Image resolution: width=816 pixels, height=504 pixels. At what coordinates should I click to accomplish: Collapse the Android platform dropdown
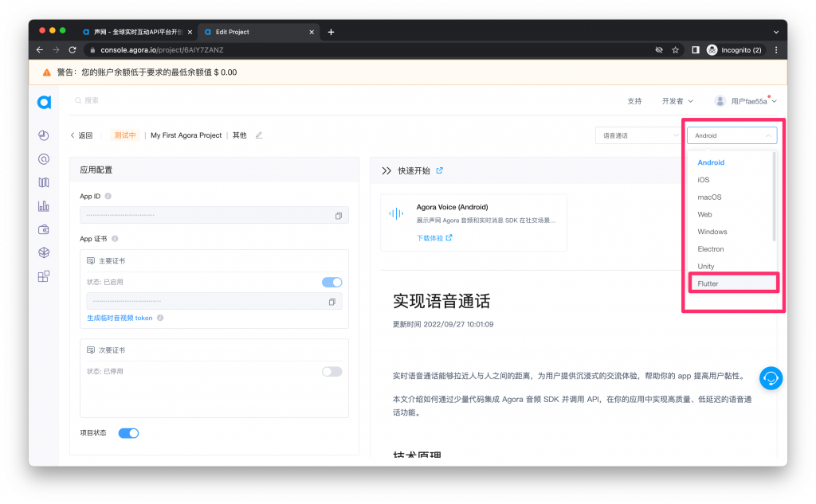point(732,135)
